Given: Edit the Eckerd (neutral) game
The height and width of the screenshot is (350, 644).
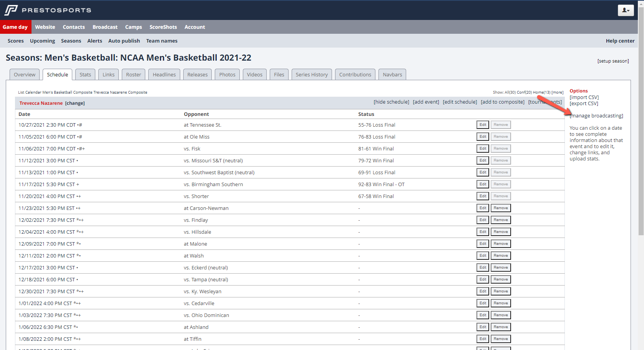Looking at the screenshot, I should pos(483,267).
